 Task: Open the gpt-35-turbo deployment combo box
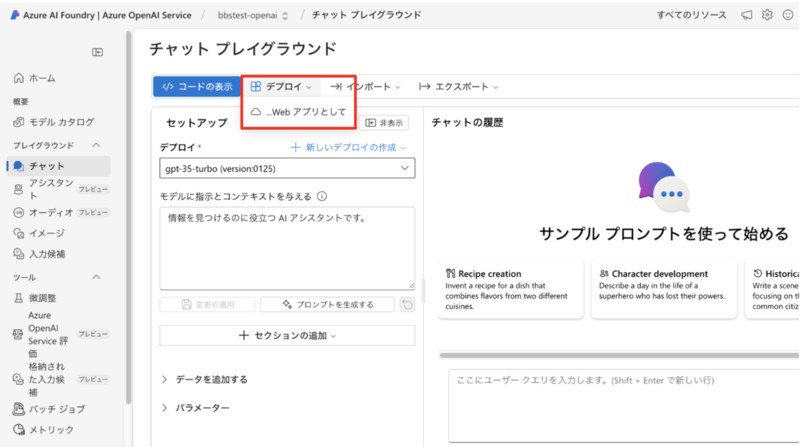pyautogui.click(x=287, y=168)
